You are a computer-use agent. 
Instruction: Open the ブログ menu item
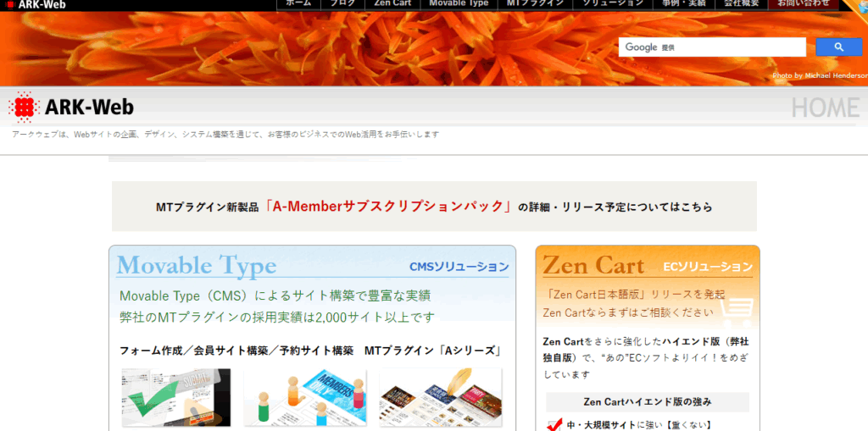[342, 4]
